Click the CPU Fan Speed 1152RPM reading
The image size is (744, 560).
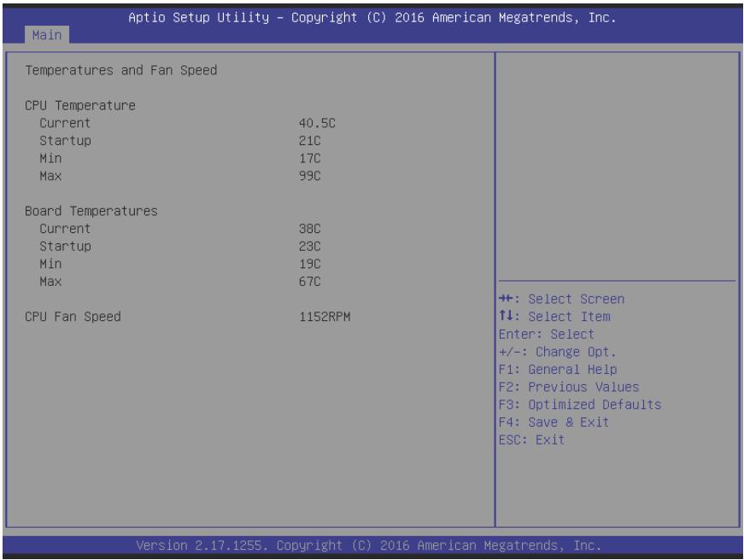[x=325, y=317]
